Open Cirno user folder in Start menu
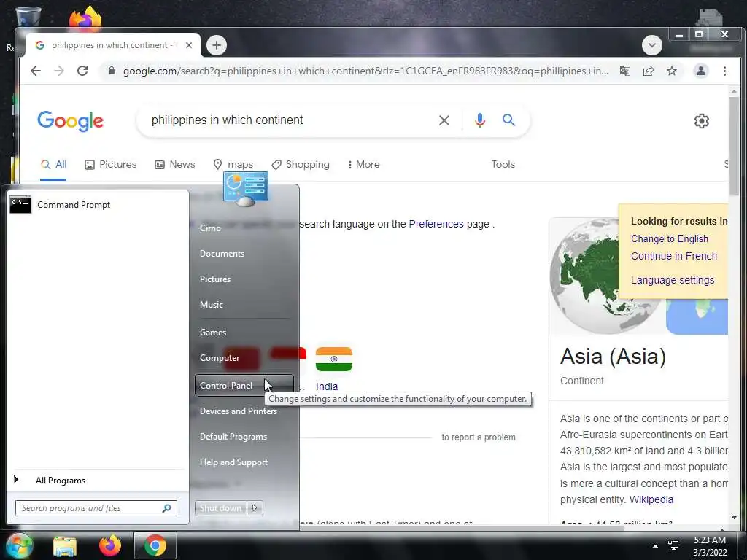The height and width of the screenshot is (560, 747). [x=244, y=228]
